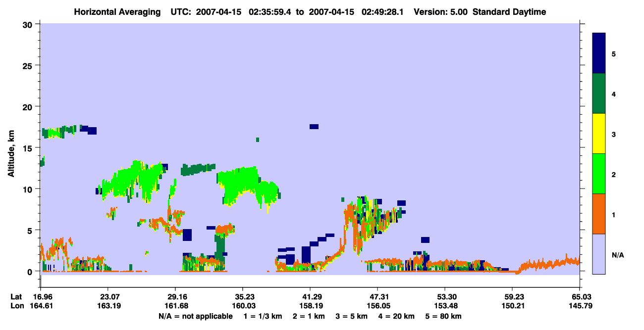The height and width of the screenshot is (330, 644).
Task: Click latitude value 59.23
Action: tap(512, 297)
